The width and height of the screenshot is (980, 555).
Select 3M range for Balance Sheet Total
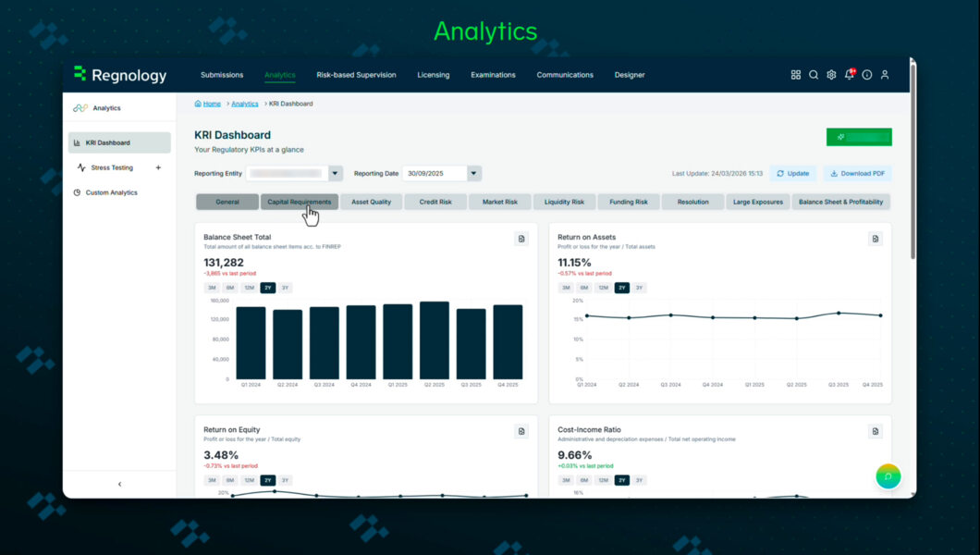pos(212,288)
